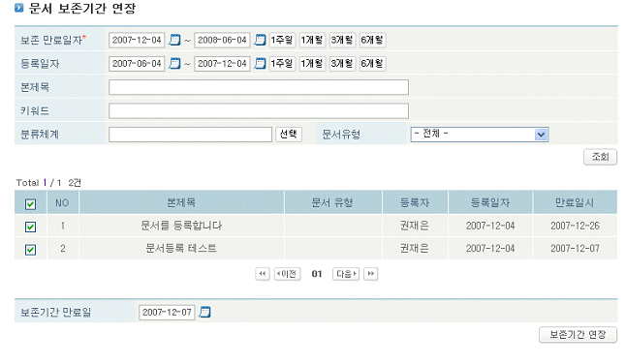Screen dimensions: 626x364
Task: Go to last page with double-right arrow
Action: pos(370,274)
